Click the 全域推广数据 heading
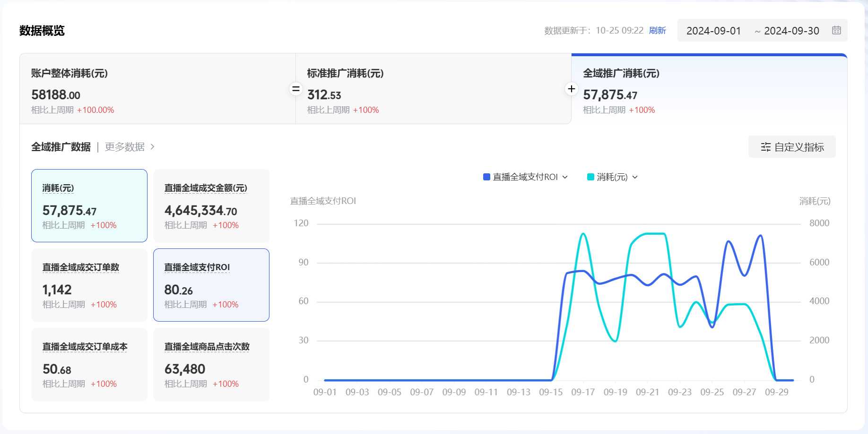This screenshot has width=868, height=434. click(x=61, y=147)
